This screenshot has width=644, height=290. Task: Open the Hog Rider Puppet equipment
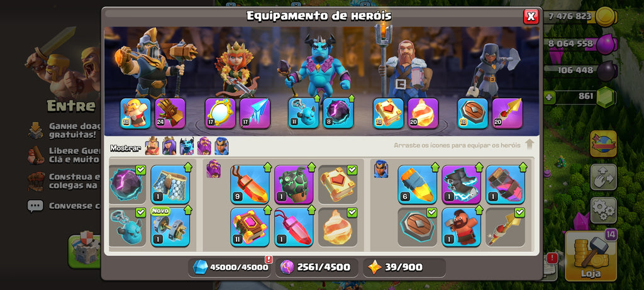click(x=461, y=227)
